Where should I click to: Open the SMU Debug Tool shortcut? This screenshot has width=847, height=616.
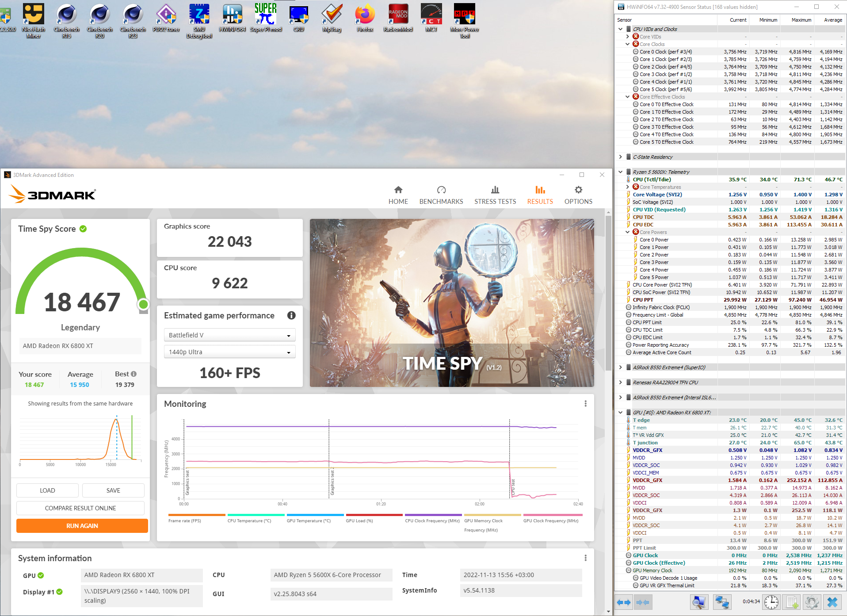coord(199,20)
